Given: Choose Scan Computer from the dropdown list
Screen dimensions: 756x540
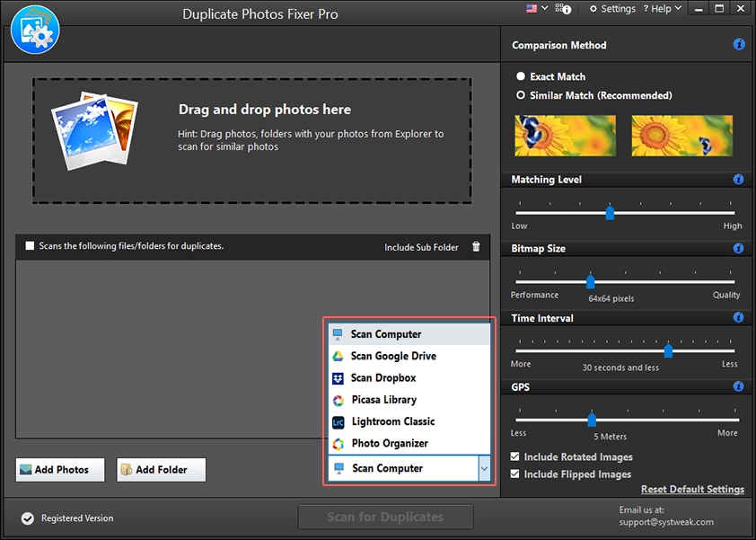Looking at the screenshot, I should point(409,334).
